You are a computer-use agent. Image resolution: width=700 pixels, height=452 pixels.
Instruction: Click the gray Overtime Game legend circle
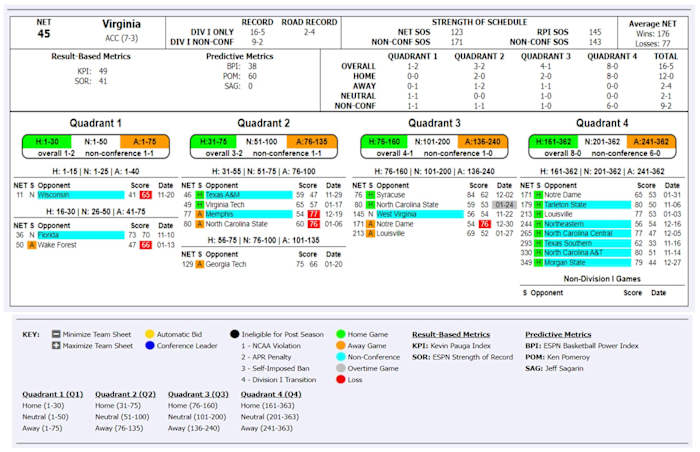339,368
